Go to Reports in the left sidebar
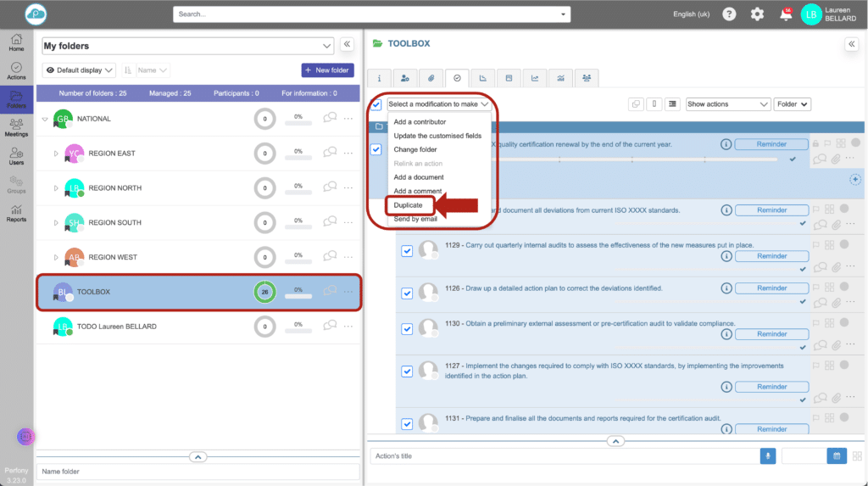 point(16,212)
